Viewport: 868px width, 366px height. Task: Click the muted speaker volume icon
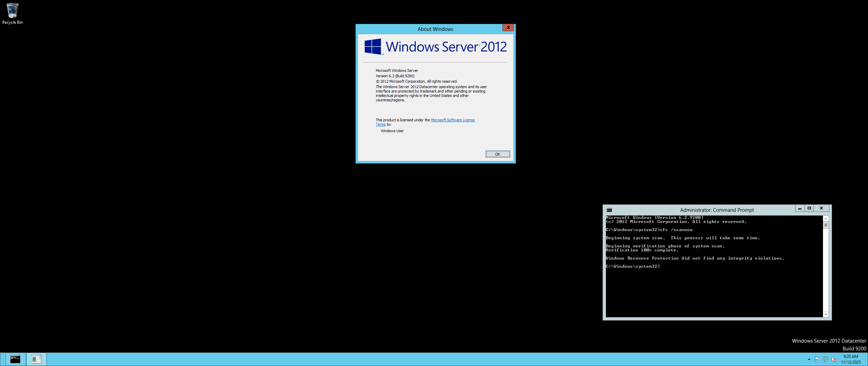click(834, 359)
